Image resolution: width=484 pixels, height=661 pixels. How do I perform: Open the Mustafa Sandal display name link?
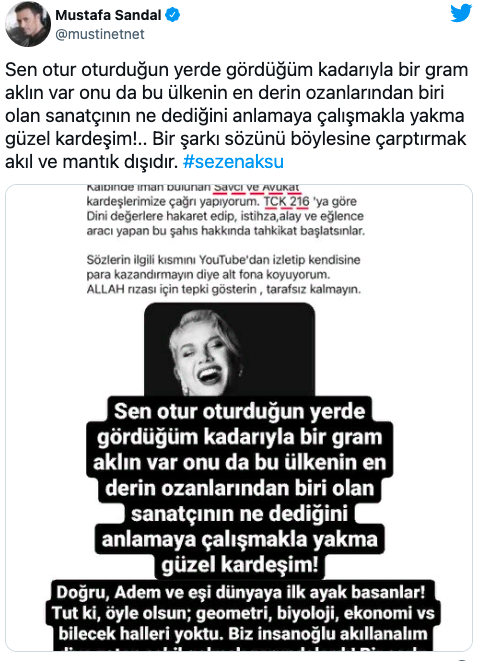[108, 15]
